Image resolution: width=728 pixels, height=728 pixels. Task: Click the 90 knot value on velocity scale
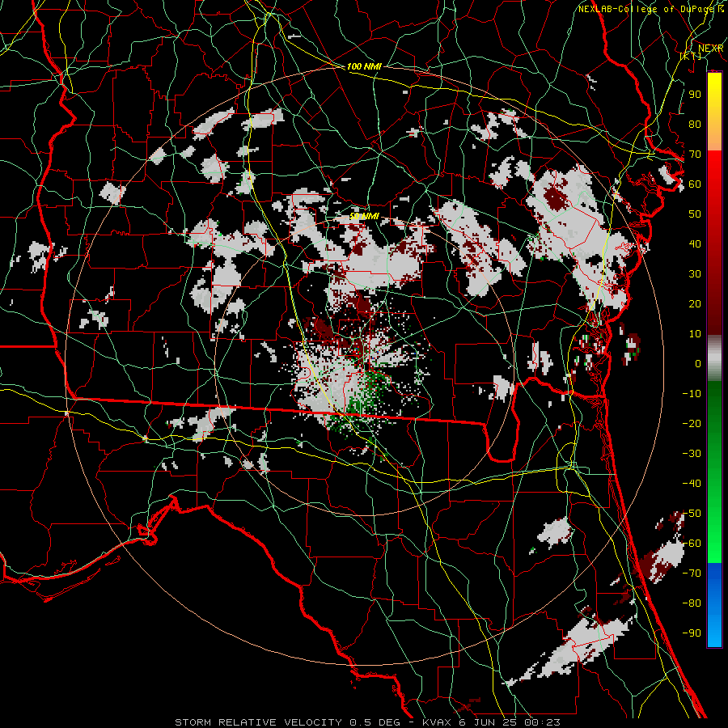click(x=695, y=95)
